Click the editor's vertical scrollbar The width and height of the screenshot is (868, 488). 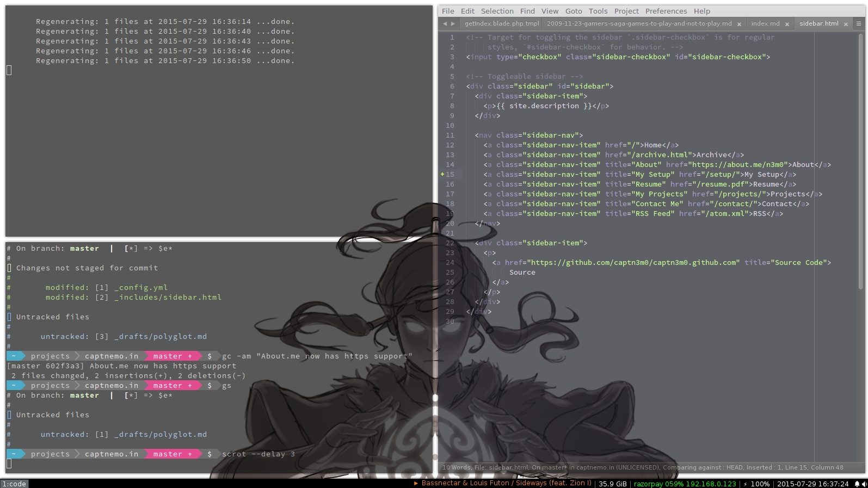click(860, 160)
